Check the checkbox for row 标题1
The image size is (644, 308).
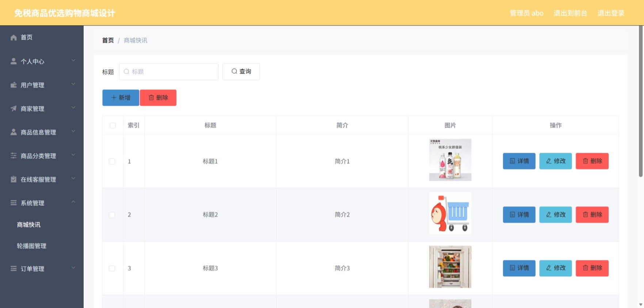[x=112, y=161]
